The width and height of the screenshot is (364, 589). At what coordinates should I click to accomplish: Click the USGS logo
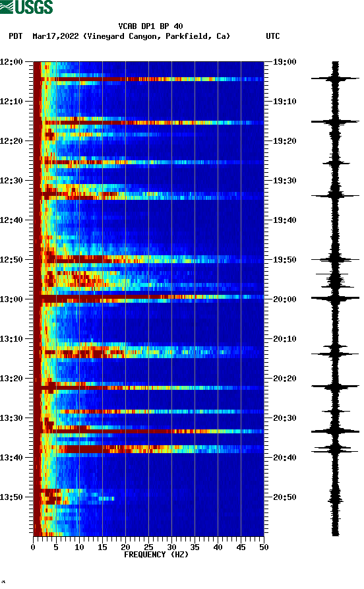26,7
